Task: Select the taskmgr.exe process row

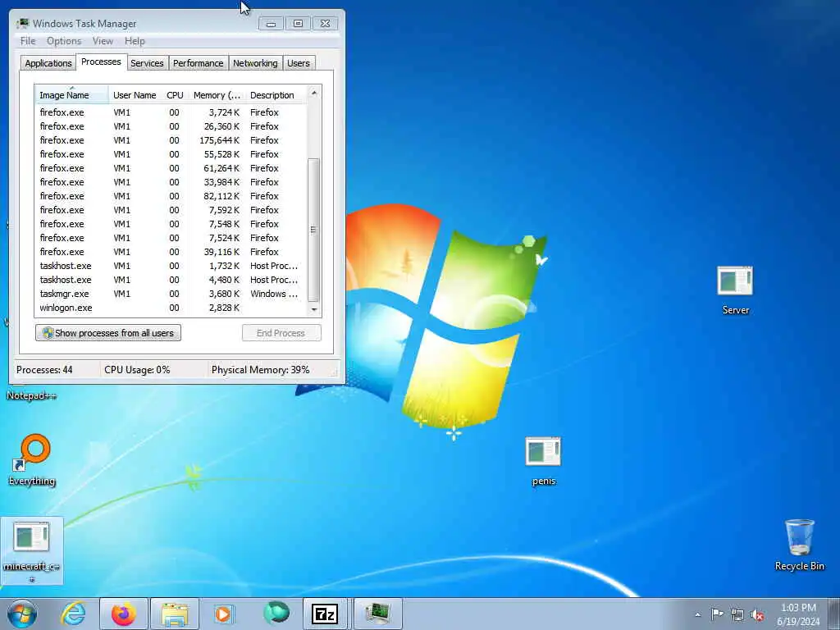Action: 171,294
